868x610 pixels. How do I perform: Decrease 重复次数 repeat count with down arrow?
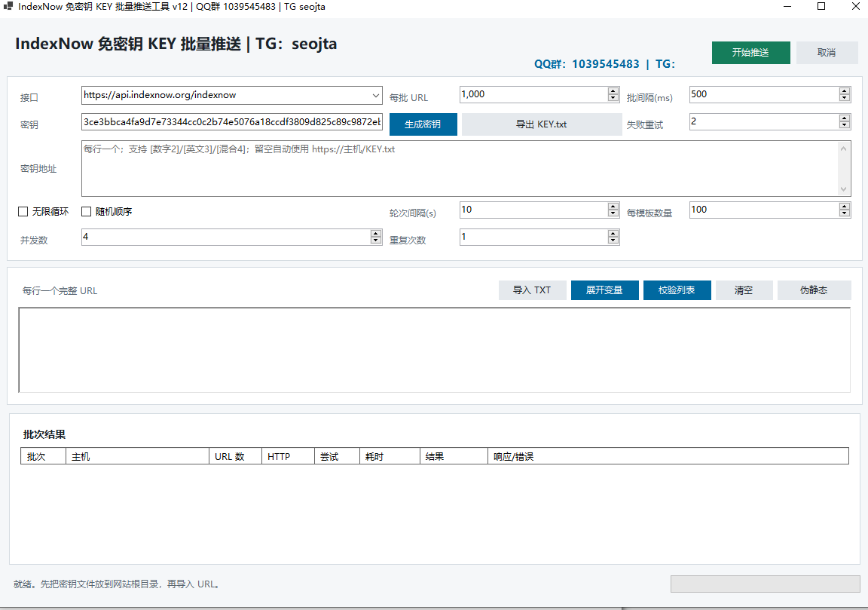tap(613, 241)
